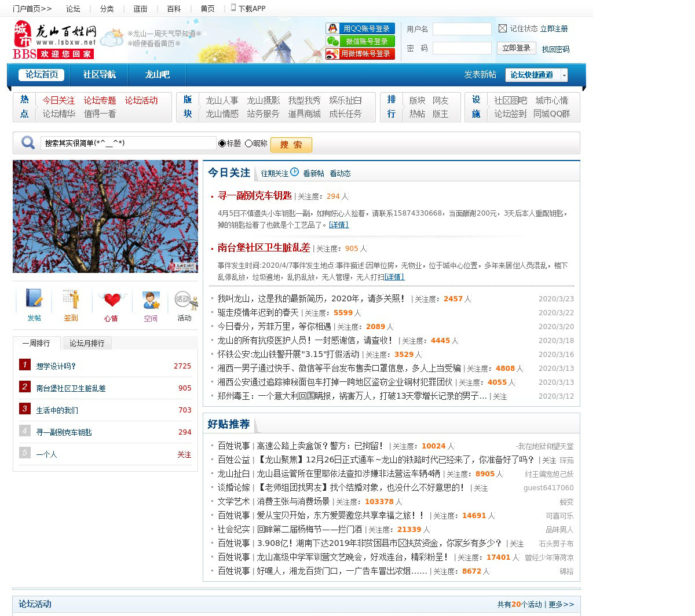Click the 心情 heart icon

coord(111,299)
